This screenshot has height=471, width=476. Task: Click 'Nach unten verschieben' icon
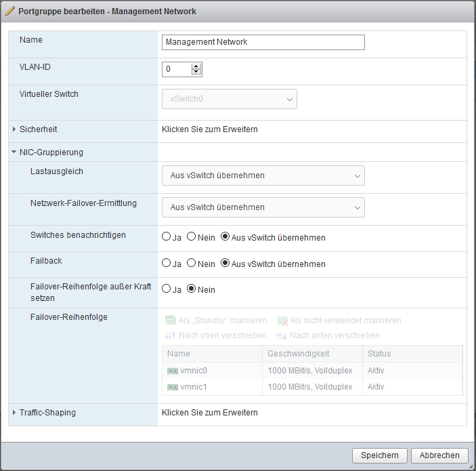tap(282, 335)
